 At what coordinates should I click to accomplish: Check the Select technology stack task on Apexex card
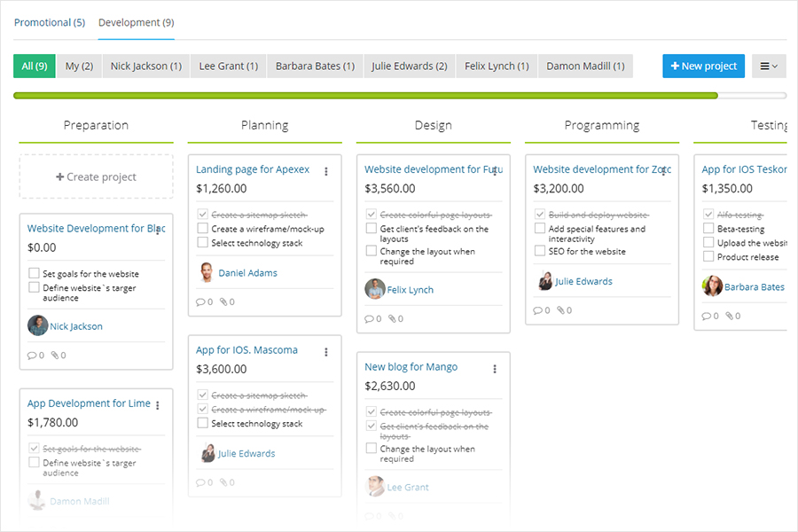click(x=202, y=241)
